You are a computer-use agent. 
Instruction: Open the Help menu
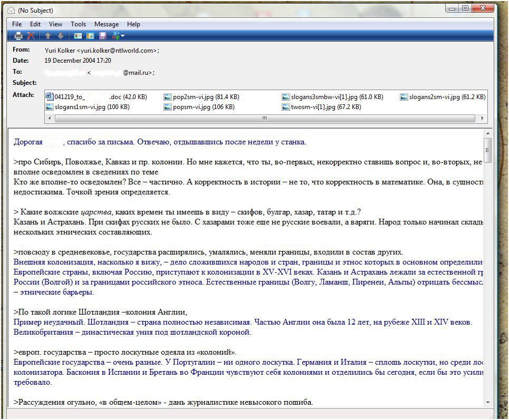click(133, 24)
